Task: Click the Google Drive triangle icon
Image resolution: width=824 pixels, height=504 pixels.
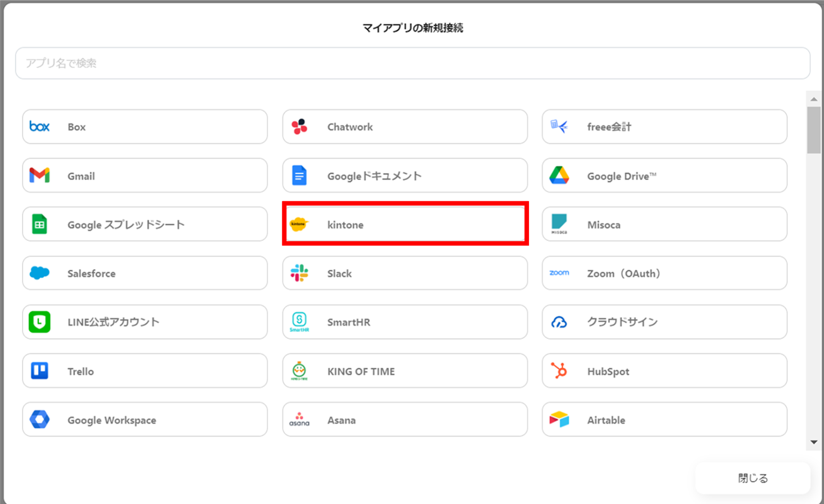Action: point(559,176)
